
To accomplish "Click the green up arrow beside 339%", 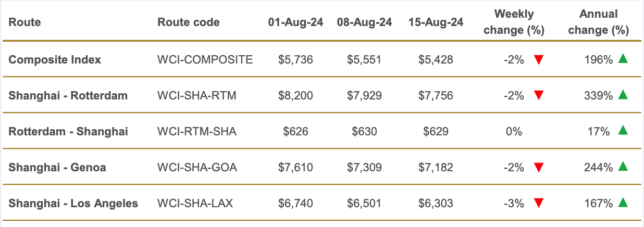I will pos(623,94).
